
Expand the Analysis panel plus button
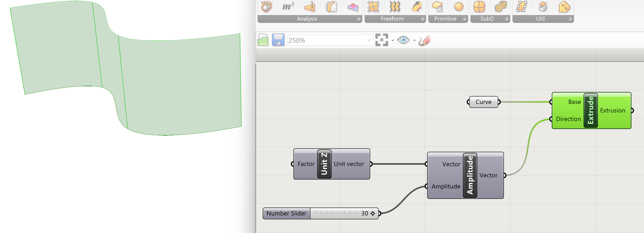point(359,19)
